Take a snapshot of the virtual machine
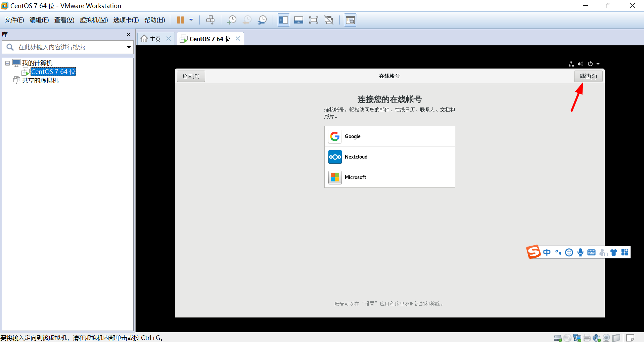 [232, 20]
